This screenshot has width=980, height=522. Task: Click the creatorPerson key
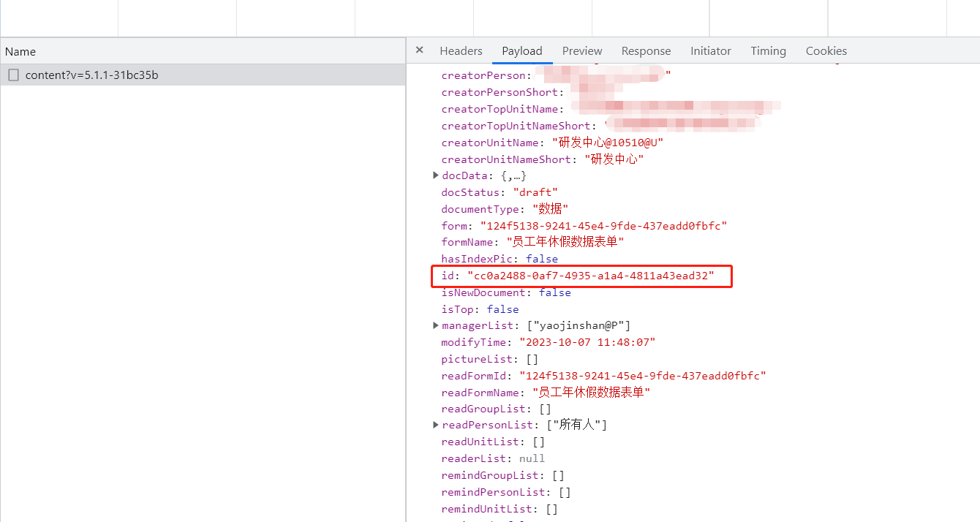point(484,75)
